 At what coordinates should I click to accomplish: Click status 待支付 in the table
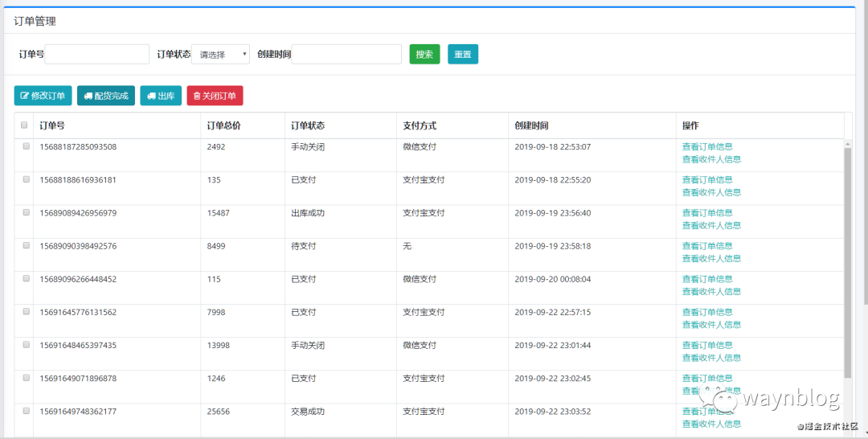coord(303,246)
